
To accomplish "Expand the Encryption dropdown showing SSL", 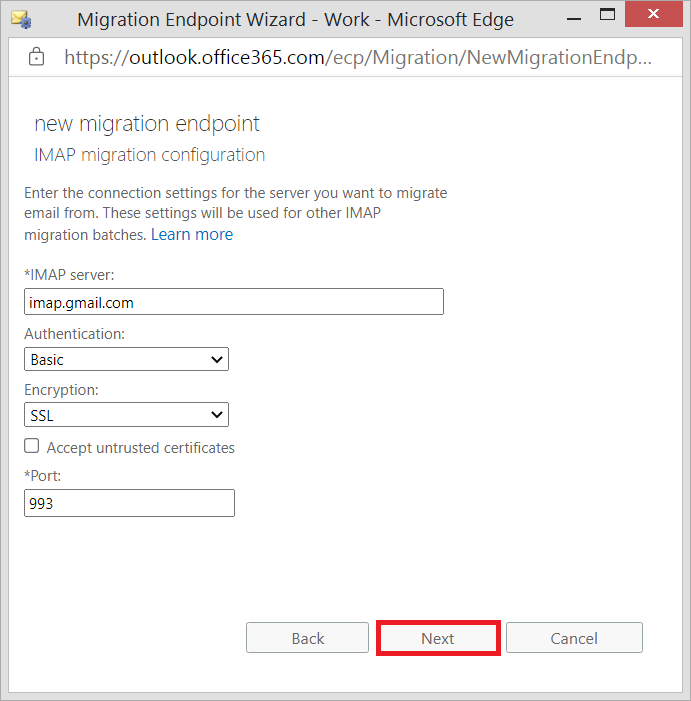I will 126,414.
